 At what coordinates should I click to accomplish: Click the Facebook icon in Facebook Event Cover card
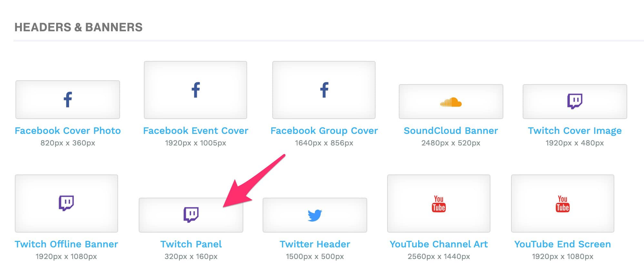click(x=196, y=90)
